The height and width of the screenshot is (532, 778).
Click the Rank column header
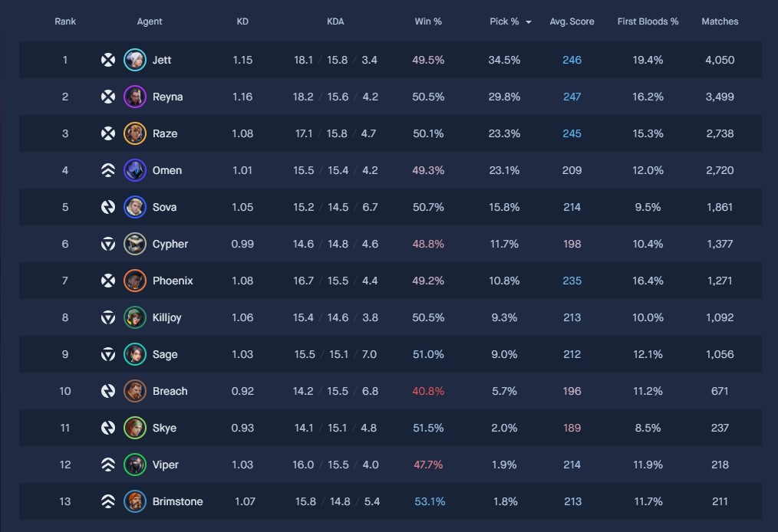(65, 21)
